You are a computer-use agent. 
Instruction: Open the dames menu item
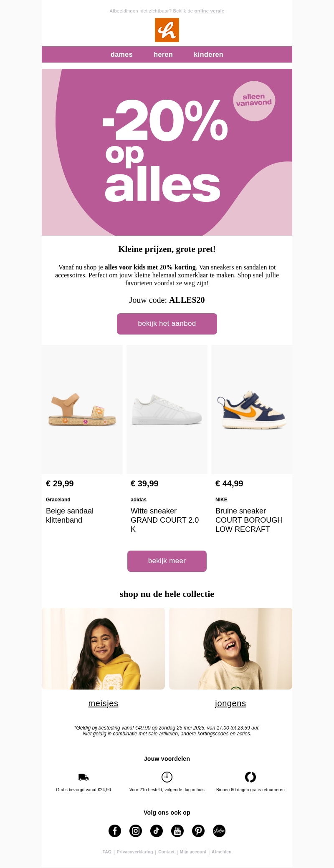121,55
